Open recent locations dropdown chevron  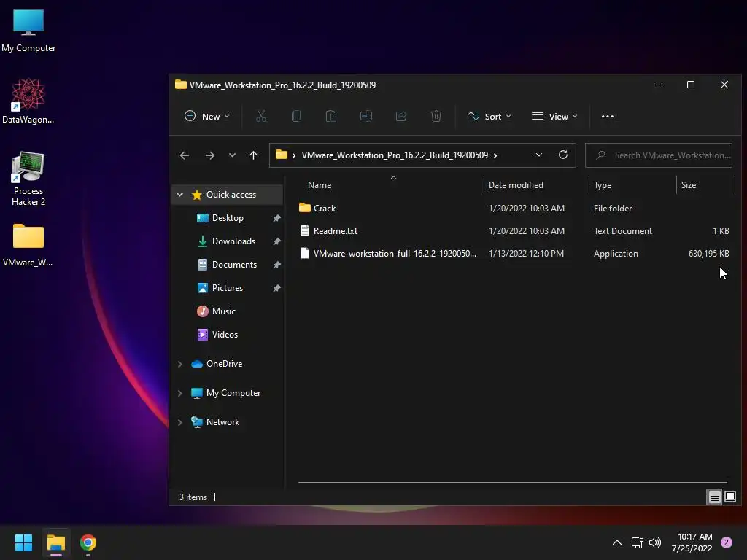tap(232, 155)
